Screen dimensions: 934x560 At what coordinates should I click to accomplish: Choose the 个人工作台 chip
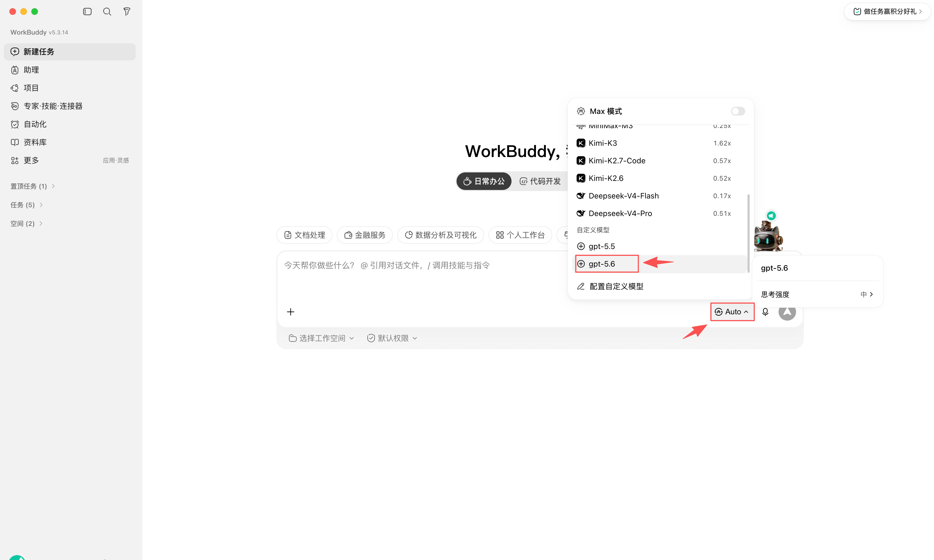tap(520, 235)
